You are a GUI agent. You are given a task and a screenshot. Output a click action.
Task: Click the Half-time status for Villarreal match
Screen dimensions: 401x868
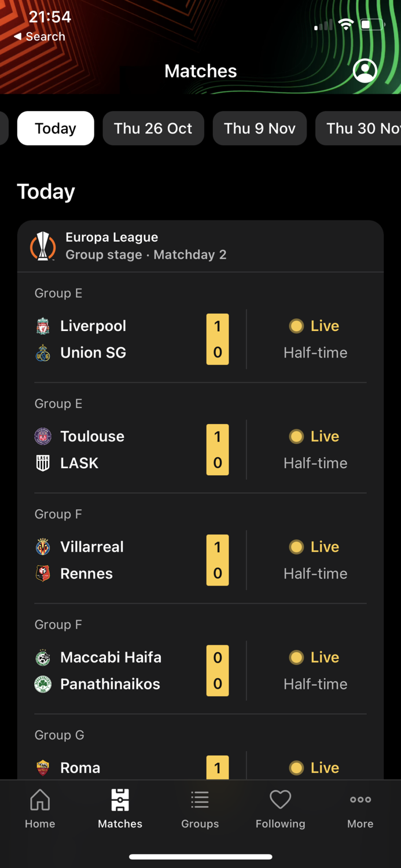click(x=315, y=573)
